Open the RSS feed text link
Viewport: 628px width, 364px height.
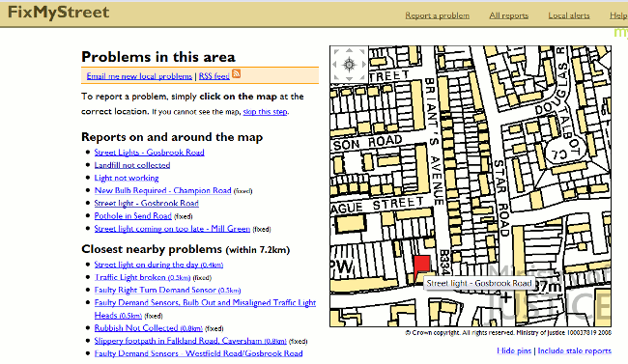214,76
